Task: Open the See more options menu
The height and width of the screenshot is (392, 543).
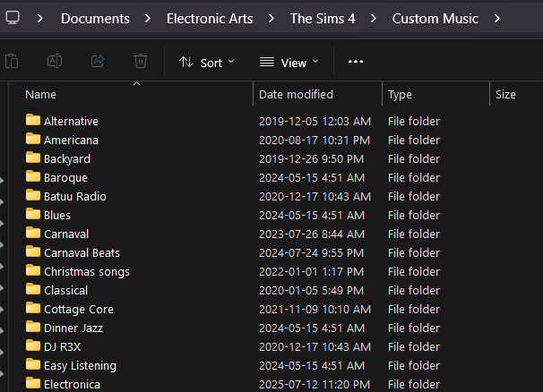Action: [356, 62]
